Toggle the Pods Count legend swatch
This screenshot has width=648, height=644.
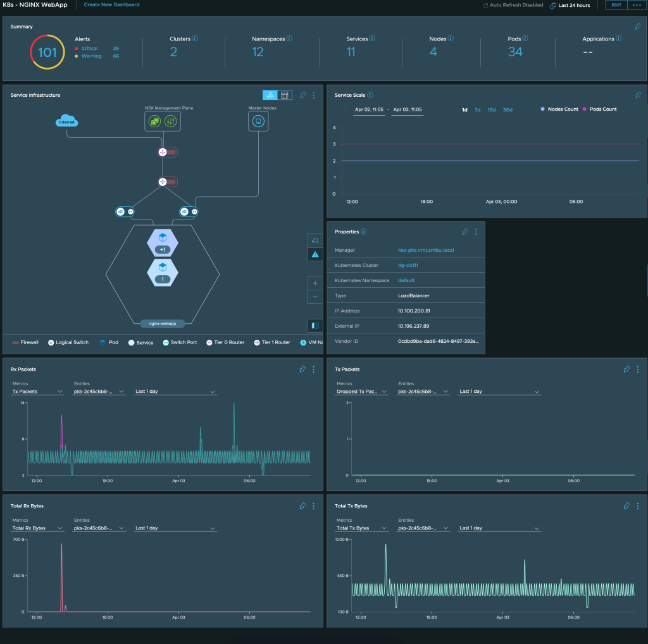[x=584, y=109]
